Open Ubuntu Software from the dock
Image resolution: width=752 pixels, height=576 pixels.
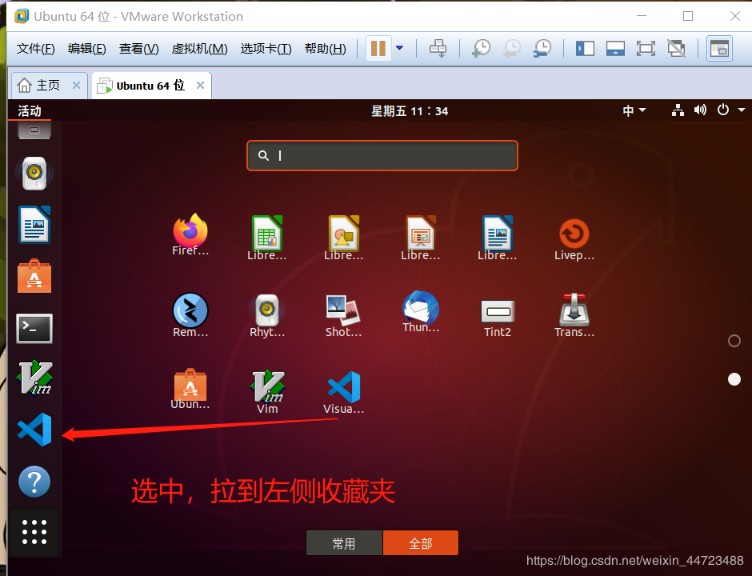34,276
